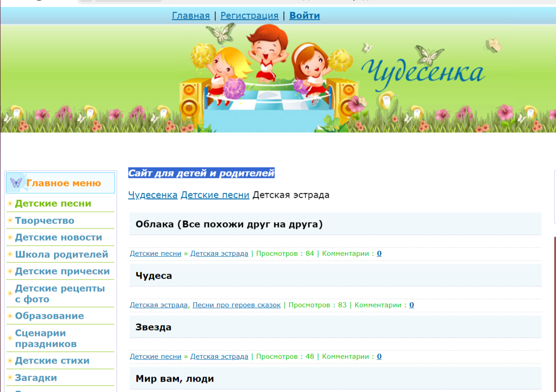Open the Загадки menu item
Image resolution: width=556 pixels, height=392 pixels.
click(x=36, y=378)
